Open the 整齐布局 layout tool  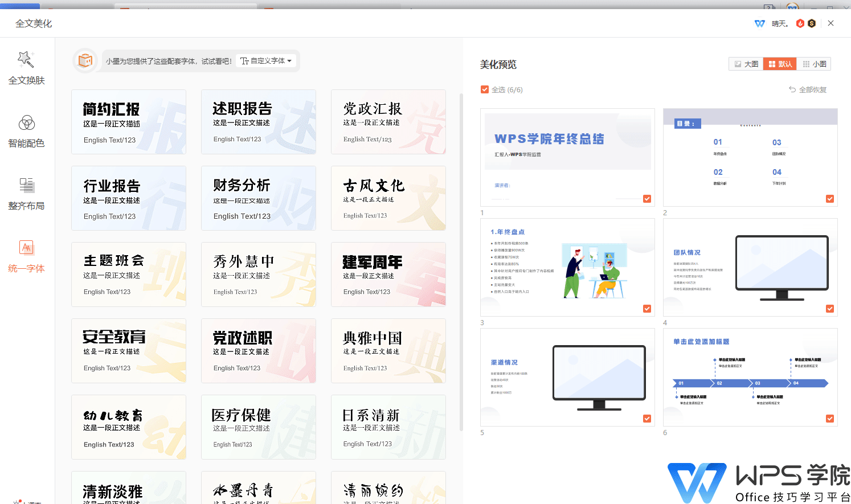coord(26,194)
